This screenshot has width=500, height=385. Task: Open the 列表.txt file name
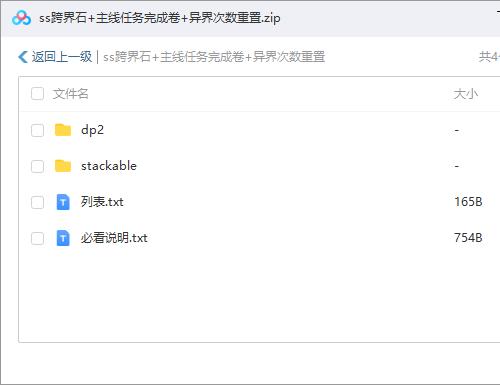click(x=102, y=202)
